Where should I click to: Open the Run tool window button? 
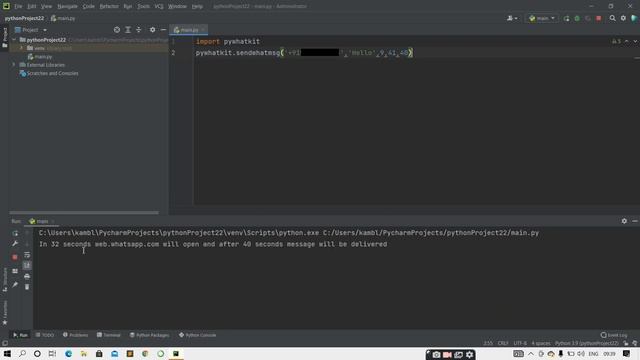pos(20,335)
